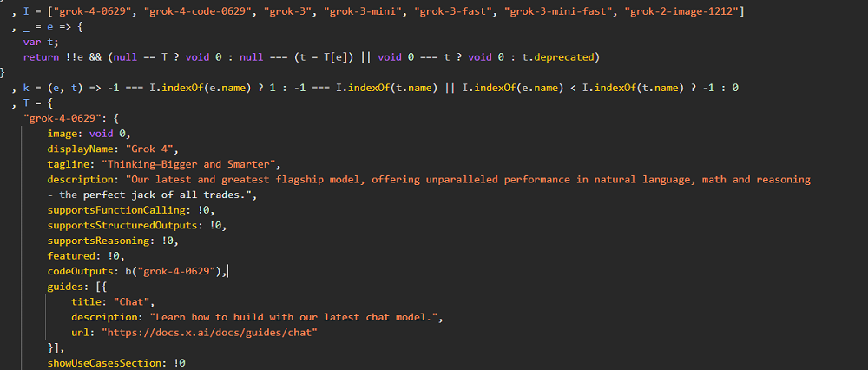Click the "Learn how to build" description string
This screenshot has width=868, height=370.
point(296,317)
